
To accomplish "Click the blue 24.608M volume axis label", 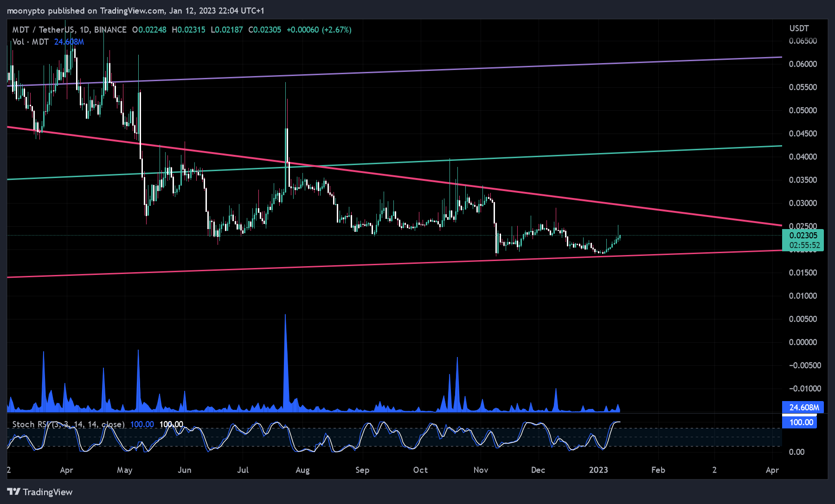I will 803,408.
